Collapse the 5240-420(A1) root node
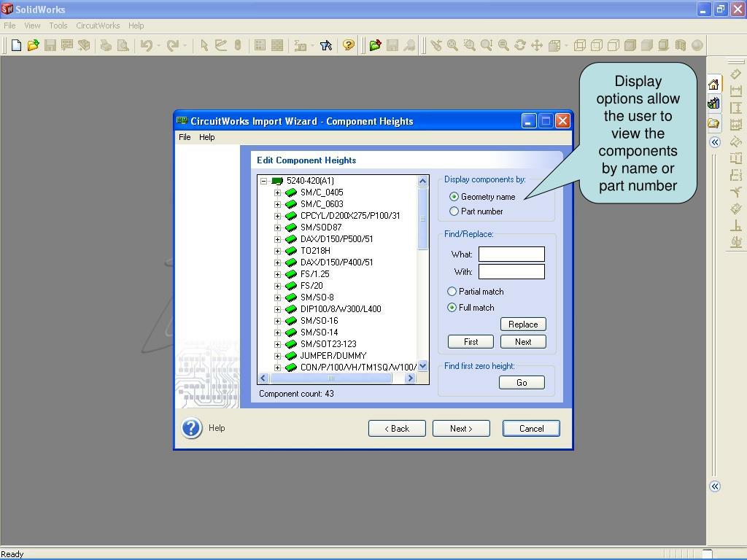This screenshot has width=747, height=560. click(263, 181)
